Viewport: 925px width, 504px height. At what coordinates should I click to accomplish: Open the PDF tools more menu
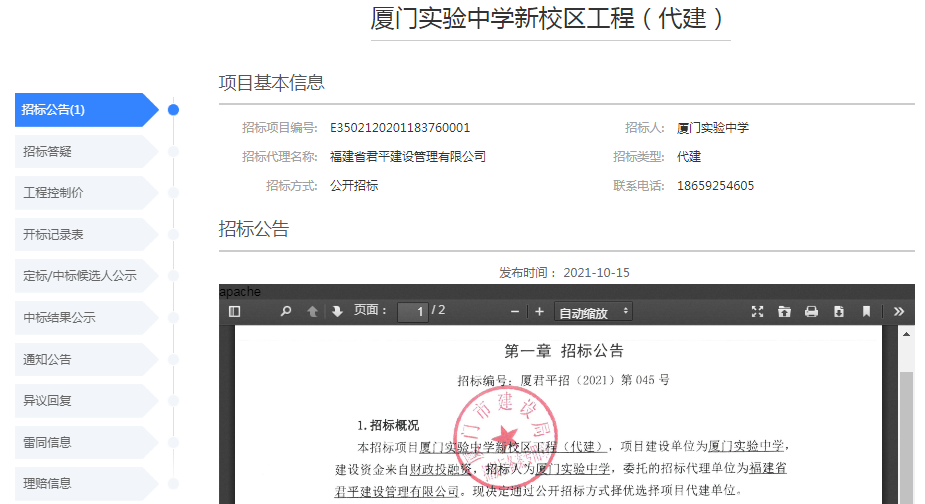pyautogui.click(x=898, y=312)
